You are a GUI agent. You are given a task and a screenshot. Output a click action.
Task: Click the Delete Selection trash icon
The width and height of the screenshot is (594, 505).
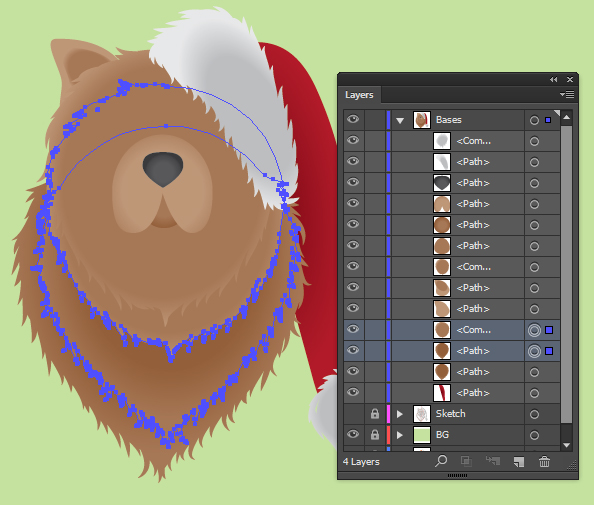tap(544, 461)
